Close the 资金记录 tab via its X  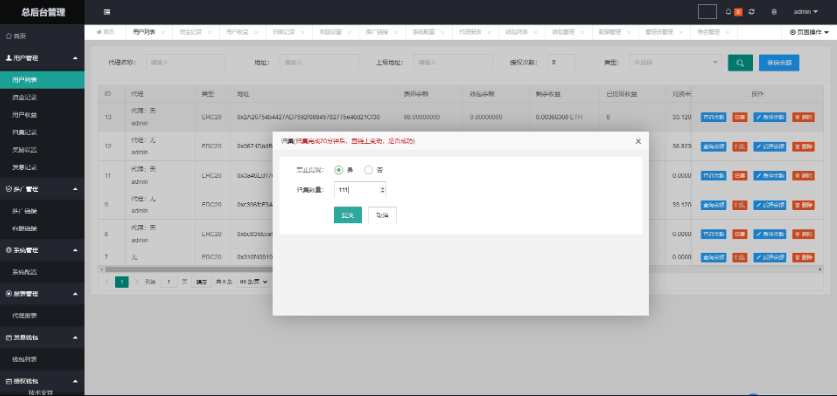[209, 32]
